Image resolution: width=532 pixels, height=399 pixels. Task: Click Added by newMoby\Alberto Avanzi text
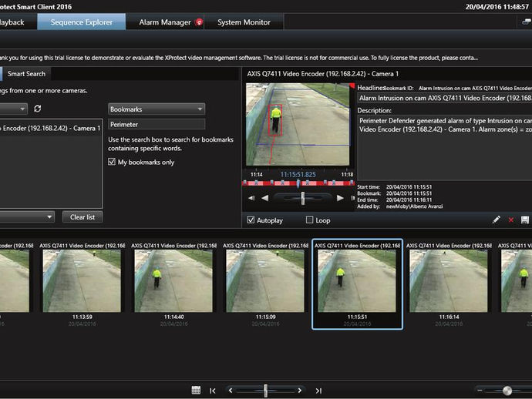coord(399,206)
